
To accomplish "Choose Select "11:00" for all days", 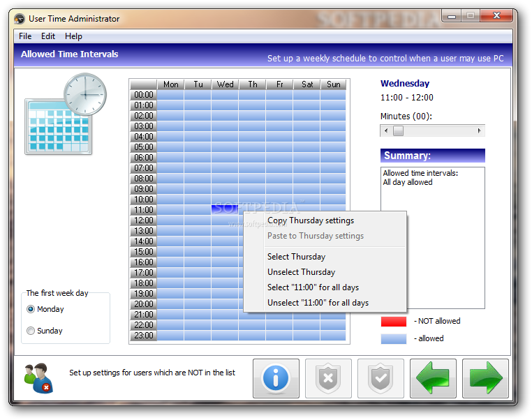I will coord(325,287).
